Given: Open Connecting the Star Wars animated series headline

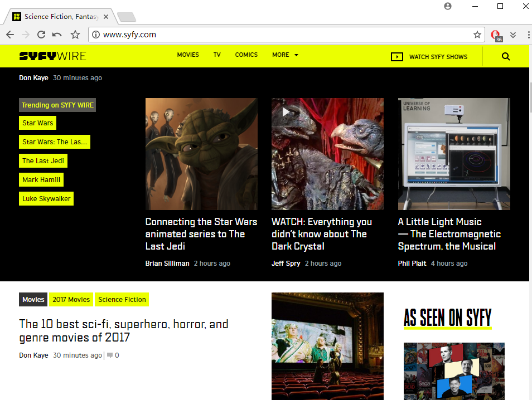Looking at the screenshot, I should 201,234.
